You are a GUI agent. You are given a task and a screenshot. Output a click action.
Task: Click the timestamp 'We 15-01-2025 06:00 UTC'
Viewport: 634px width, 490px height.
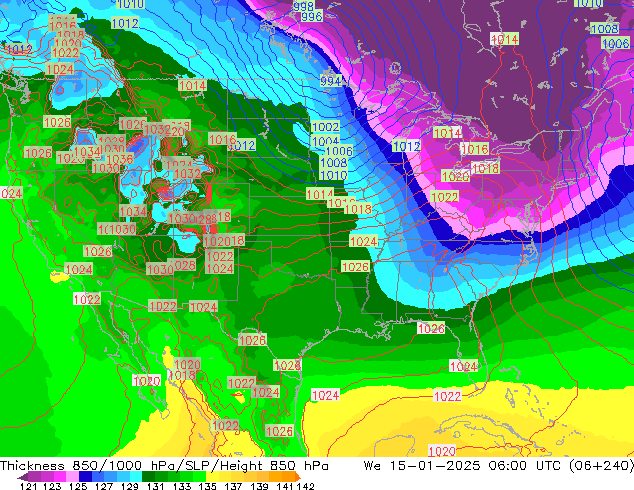(x=462, y=466)
